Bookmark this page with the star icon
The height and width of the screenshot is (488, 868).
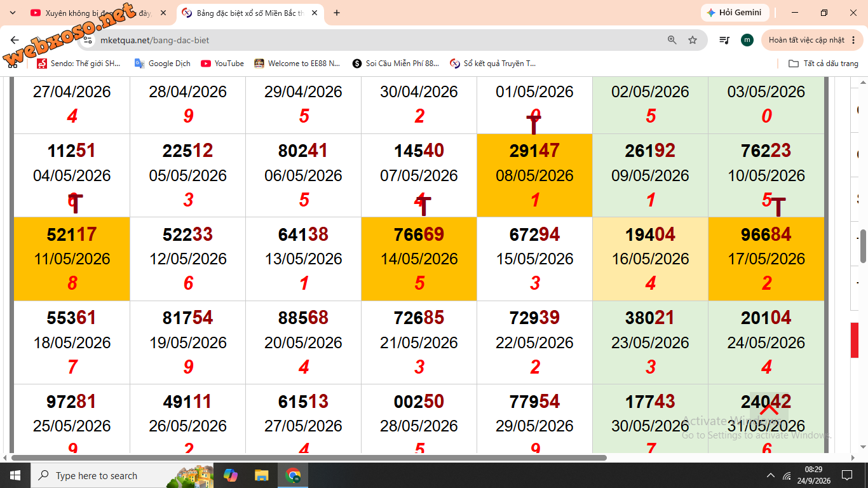[x=693, y=40]
